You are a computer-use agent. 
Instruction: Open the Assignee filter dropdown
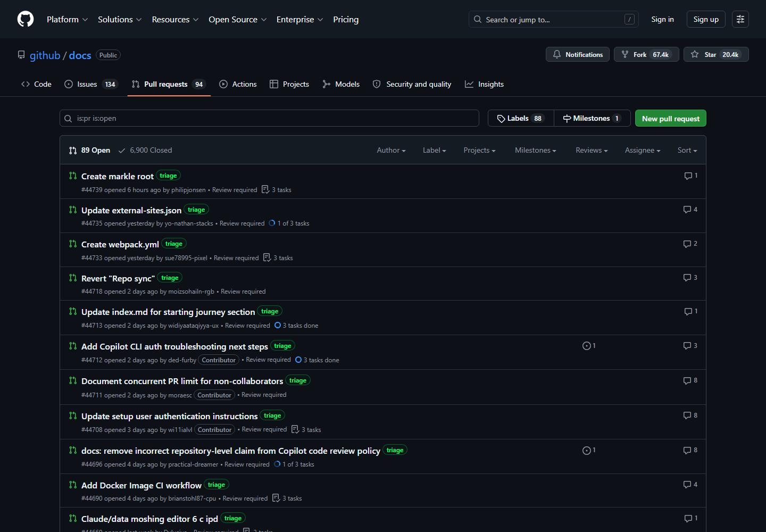[643, 150]
